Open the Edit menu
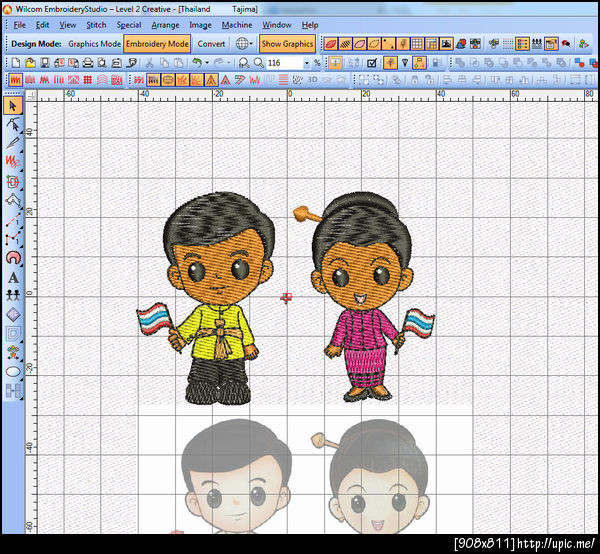The width and height of the screenshot is (600, 554). [x=42, y=25]
